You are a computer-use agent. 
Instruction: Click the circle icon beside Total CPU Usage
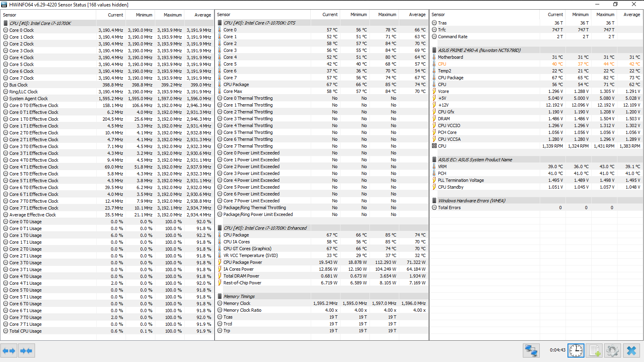tap(6, 331)
